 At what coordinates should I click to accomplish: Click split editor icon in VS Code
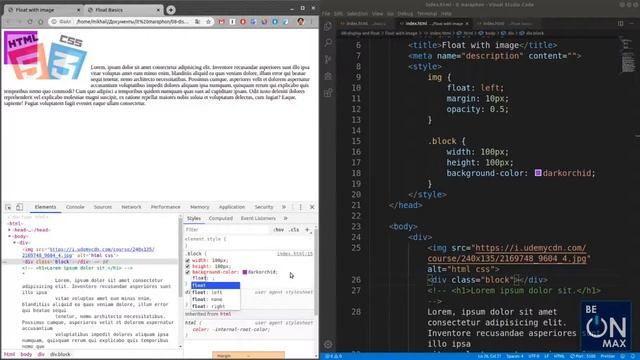pos(620,24)
